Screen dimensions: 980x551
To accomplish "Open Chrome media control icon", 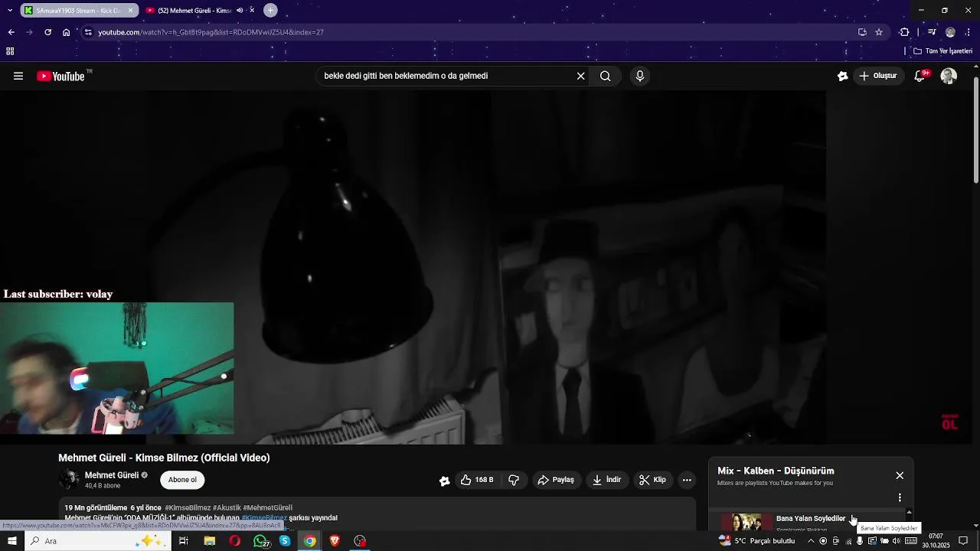I will (932, 32).
